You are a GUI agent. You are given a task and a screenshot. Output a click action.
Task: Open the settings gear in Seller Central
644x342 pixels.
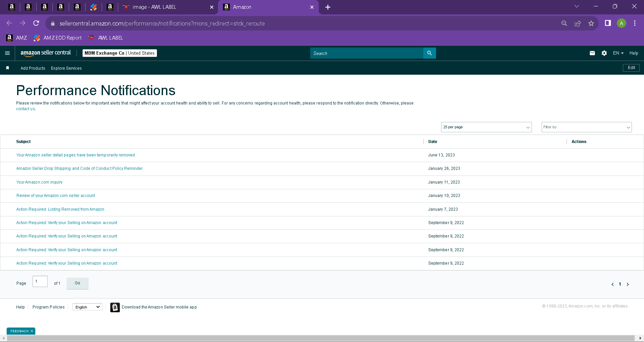(x=604, y=53)
